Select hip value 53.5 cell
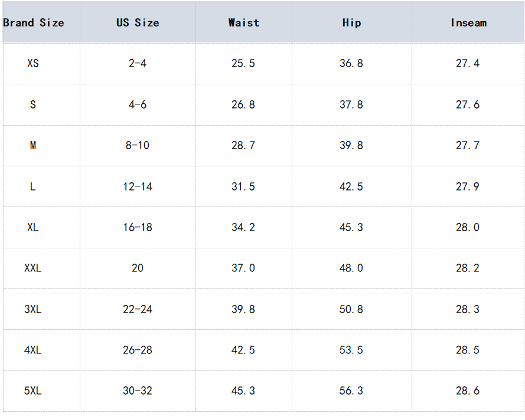525x420 pixels. coord(351,350)
